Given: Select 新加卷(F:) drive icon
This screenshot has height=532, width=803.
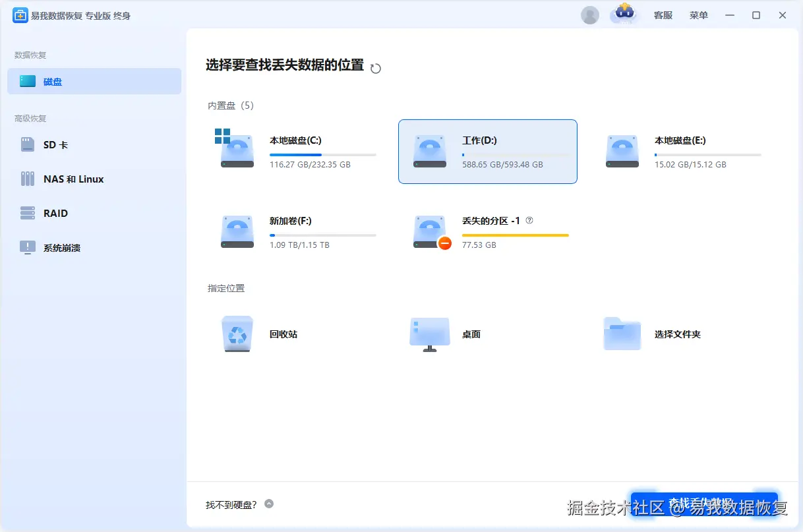Looking at the screenshot, I should coord(237,231).
